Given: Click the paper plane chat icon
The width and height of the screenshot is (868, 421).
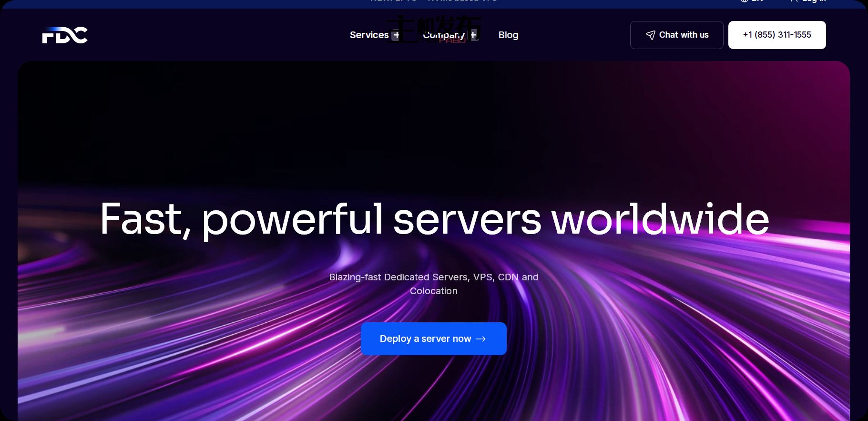Looking at the screenshot, I should click(x=650, y=35).
